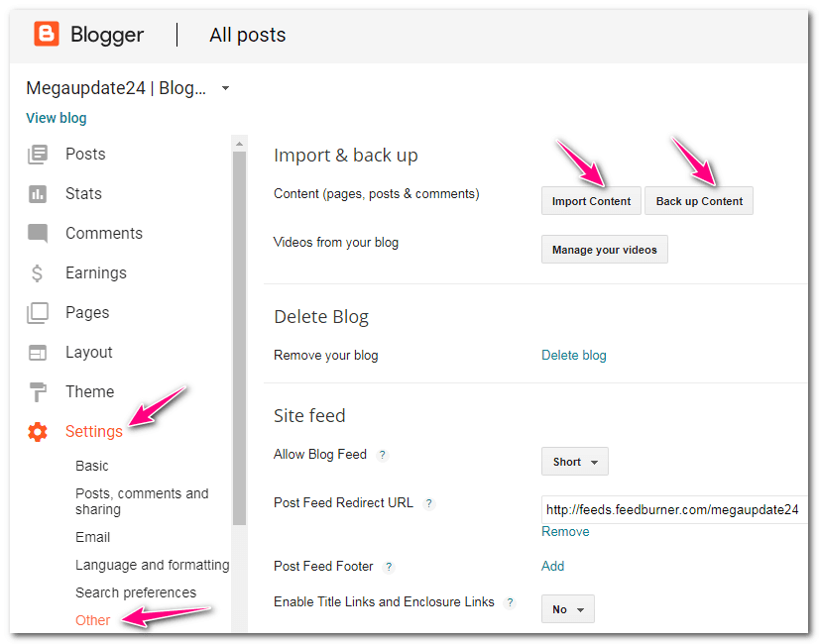Open help for Post Feed Redirect URL
The height and width of the screenshot is (644, 819).
point(428,503)
